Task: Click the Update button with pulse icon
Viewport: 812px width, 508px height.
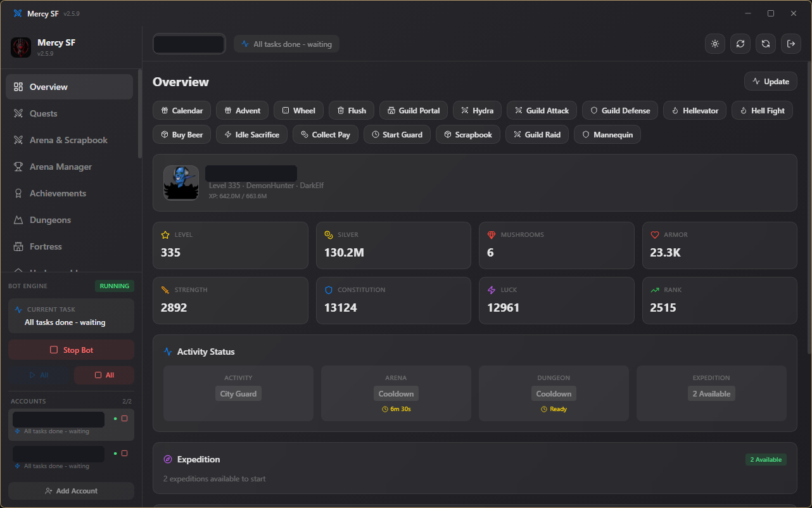Action: [770, 81]
